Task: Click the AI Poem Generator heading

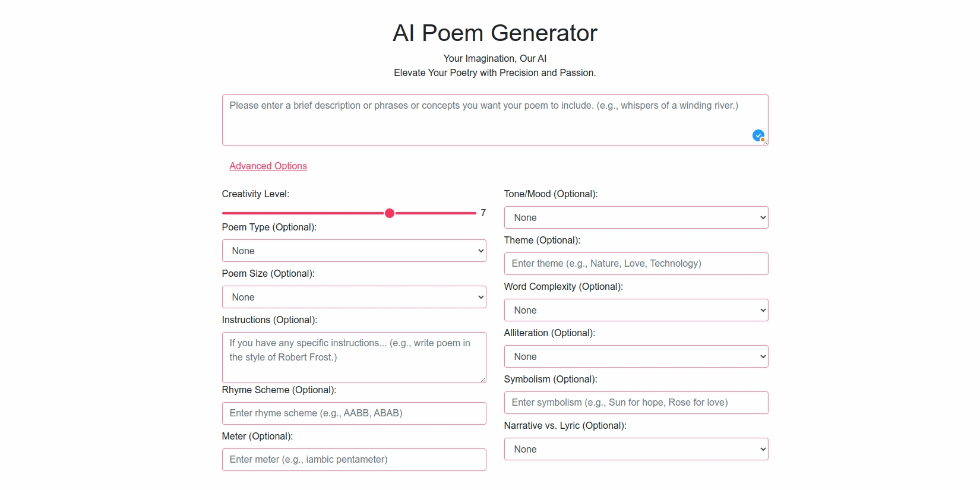Action: click(x=495, y=33)
